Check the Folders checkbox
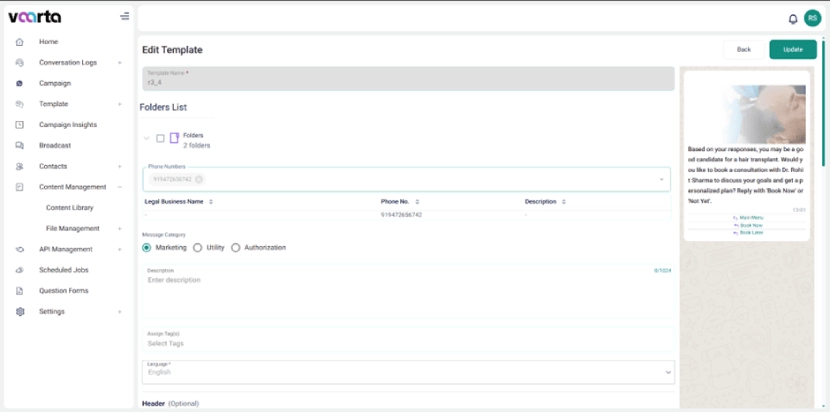 (160, 139)
